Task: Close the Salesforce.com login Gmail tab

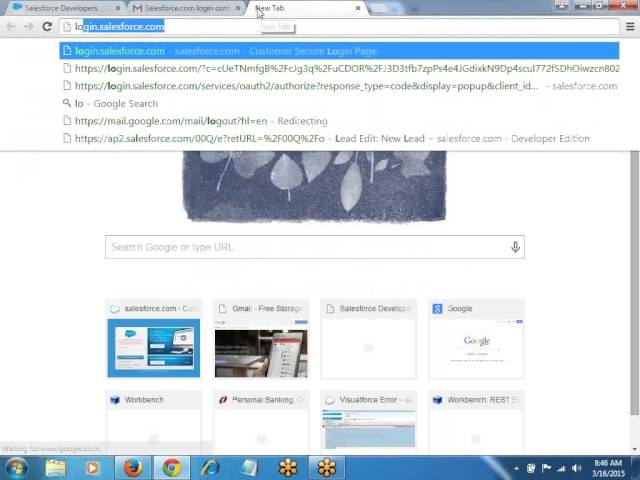Action: (238, 8)
